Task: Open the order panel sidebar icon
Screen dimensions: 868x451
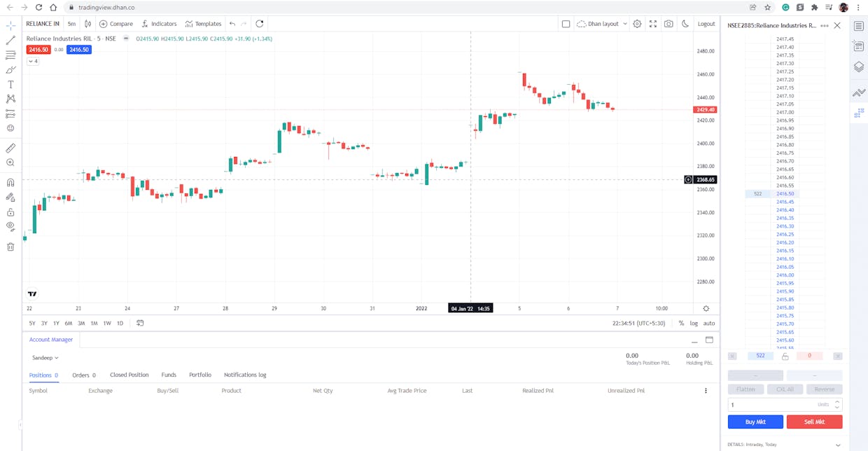Action: click(x=859, y=46)
